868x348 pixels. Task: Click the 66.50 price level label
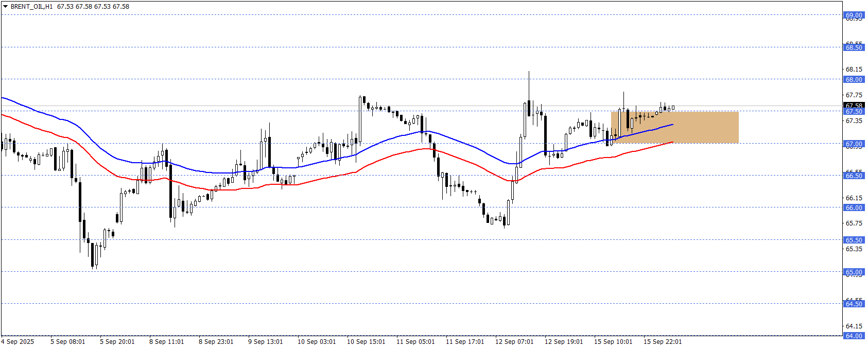[854, 176]
